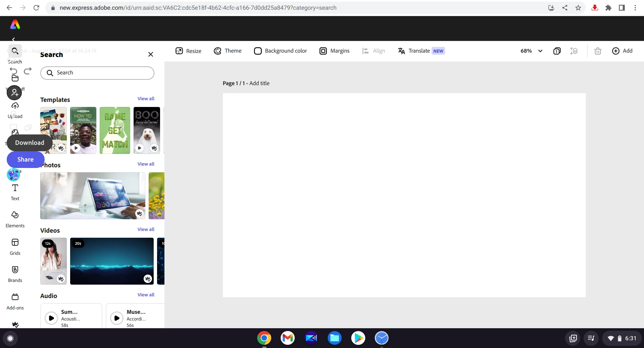This screenshot has width=644, height=348.
Task: Click the collapse arrow under the logo
Action: click(13, 39)
